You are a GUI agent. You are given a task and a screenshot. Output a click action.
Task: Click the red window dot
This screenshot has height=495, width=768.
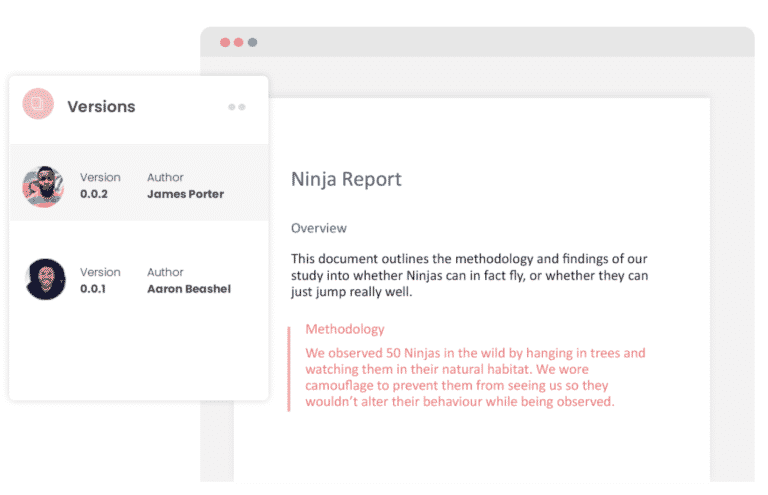[225, 42]
